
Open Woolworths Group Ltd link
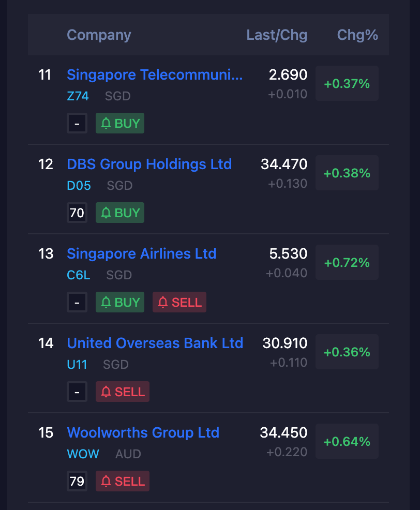(143, 432)
